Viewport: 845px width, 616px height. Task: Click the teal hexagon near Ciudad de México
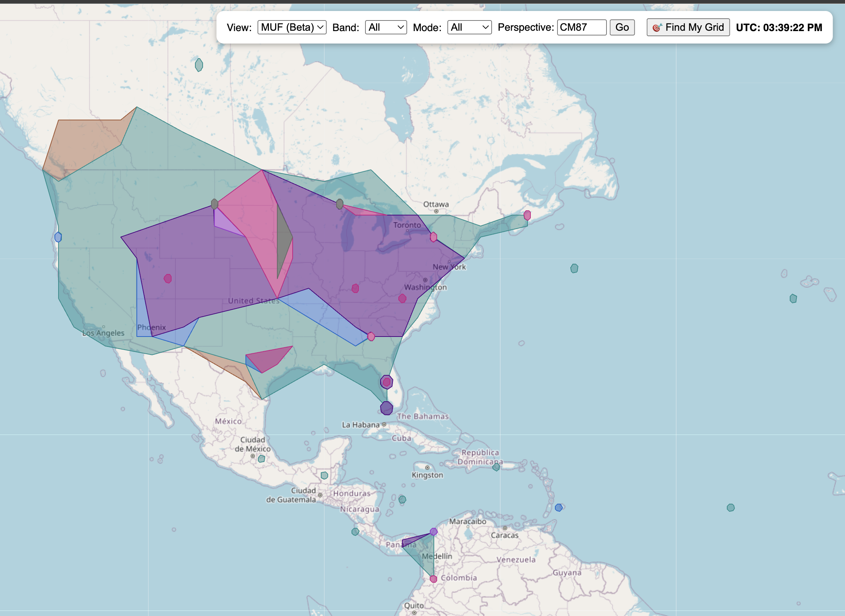click(x=262, y=459)
